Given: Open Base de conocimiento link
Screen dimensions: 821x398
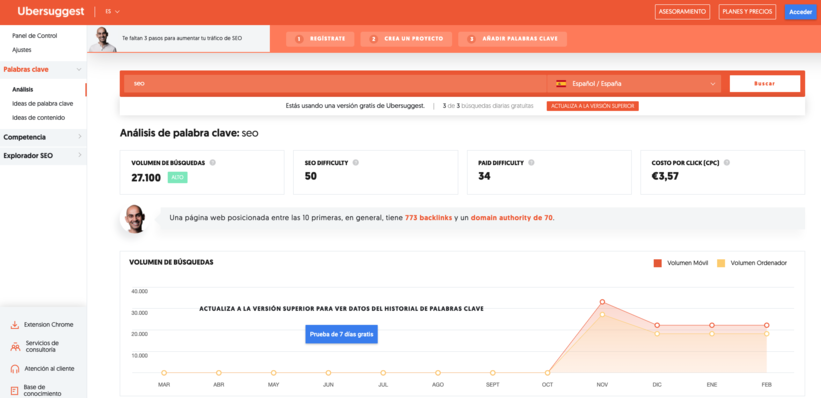Looking at the screenshot, I should pyautogui.click(x=42, y=390).
